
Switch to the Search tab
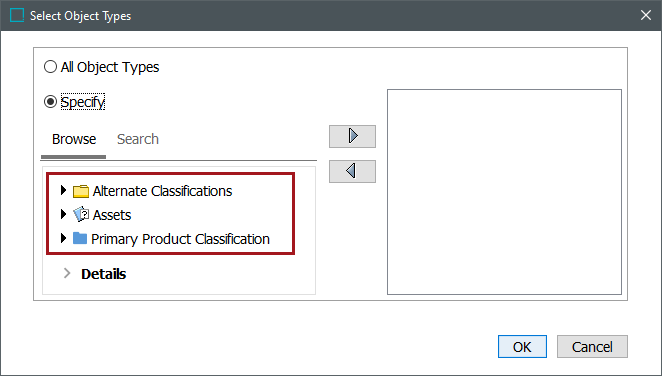[x=138, y=139]
